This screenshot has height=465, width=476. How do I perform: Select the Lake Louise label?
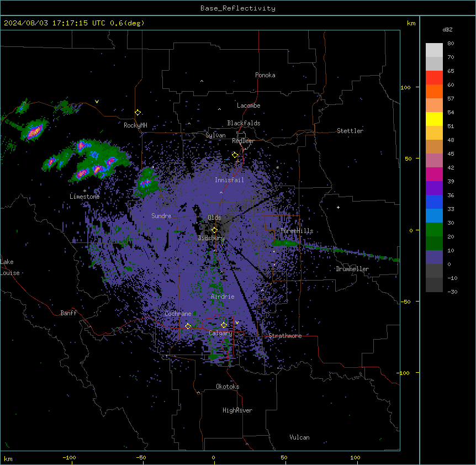point(10,267)
